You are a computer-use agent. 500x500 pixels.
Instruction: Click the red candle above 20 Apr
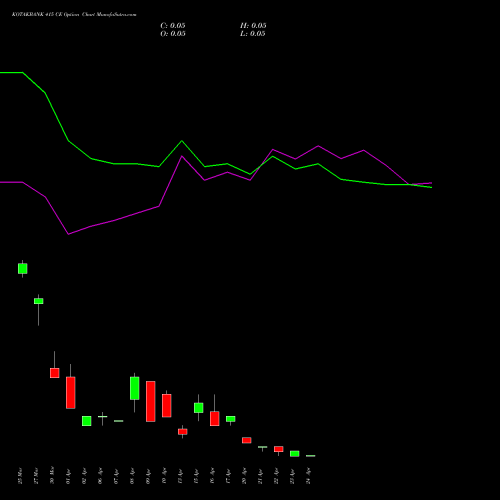point(247,440)
